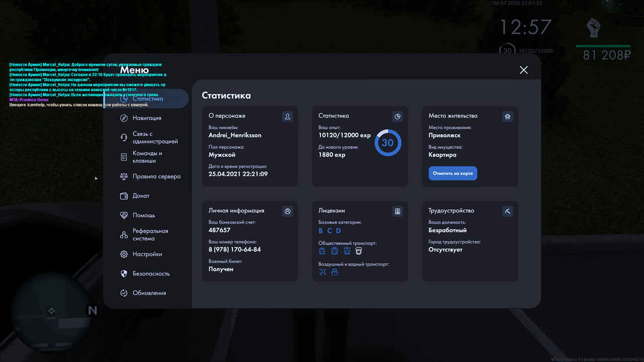Viewport: 644px width, 362px height.
Task: Open the Обновления section
Action: [149, 293]
